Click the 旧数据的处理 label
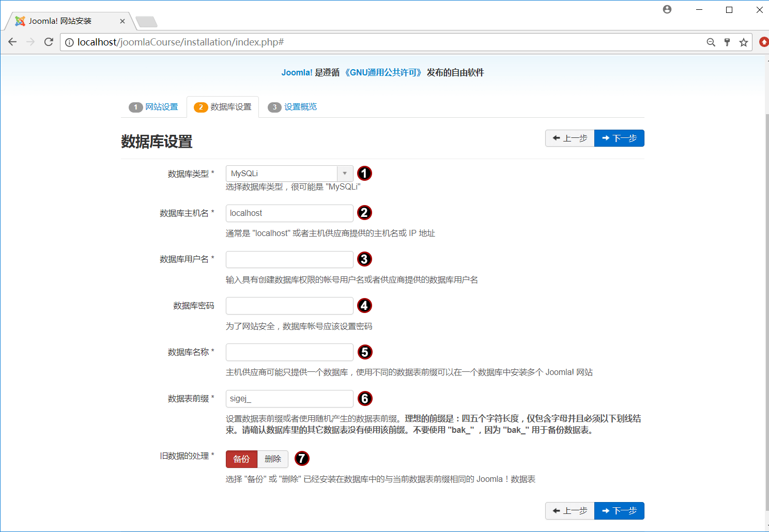Screen dimensions: 769x532 pos(187,456)
